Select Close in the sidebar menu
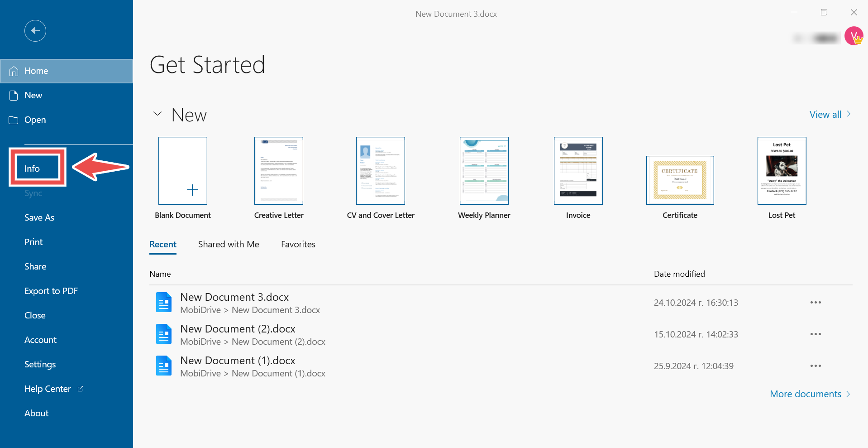Screen dimensions: 868x448 click(35, 315)
